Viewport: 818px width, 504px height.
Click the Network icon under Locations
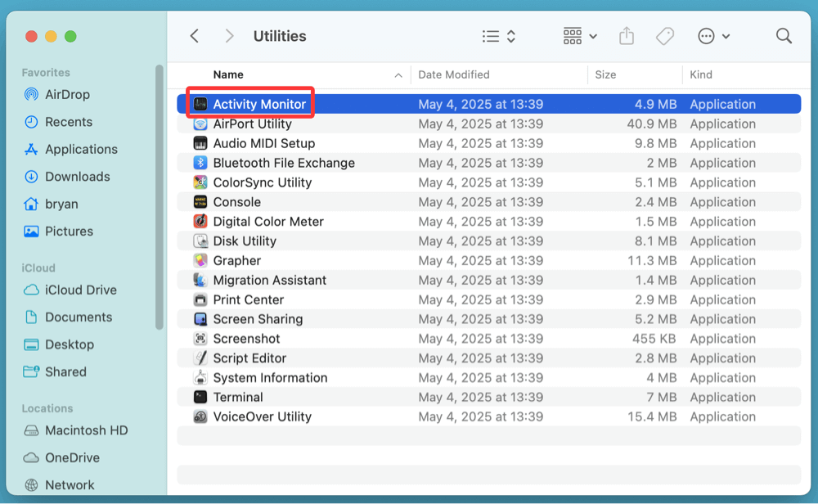[x=31, y=484]
